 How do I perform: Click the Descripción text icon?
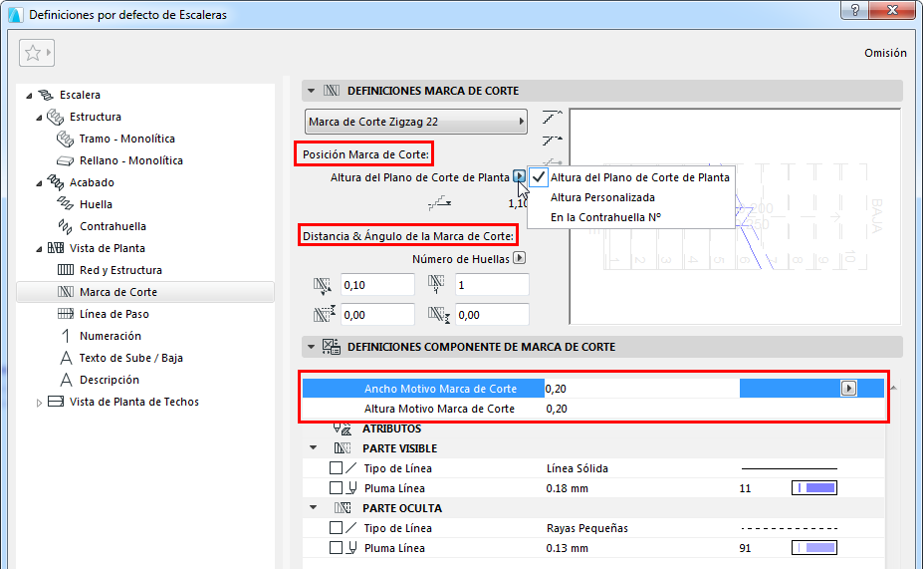tap(66, 380)
